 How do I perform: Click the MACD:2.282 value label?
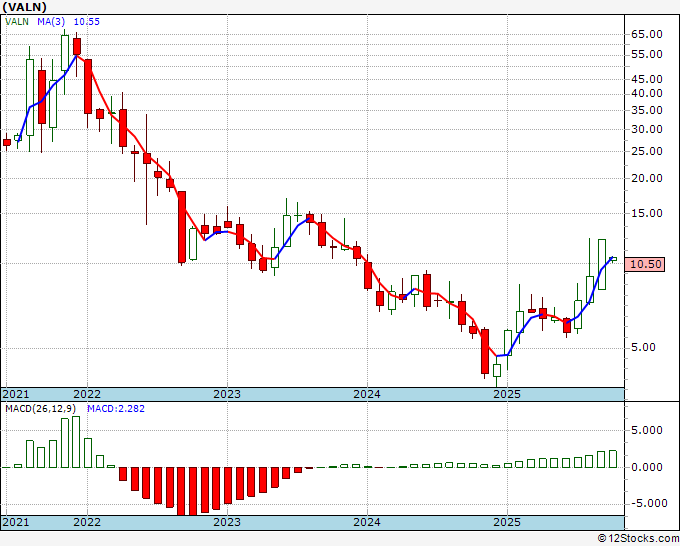click(x=116, y=409)
